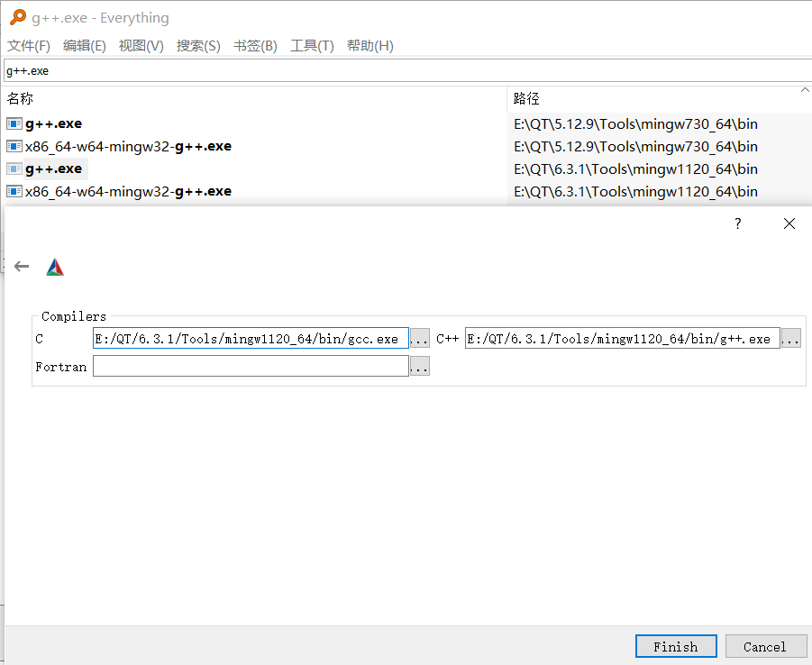Select first g++.exe result in mingw730_64
812x665 pixels.
[x=54, y=123]
